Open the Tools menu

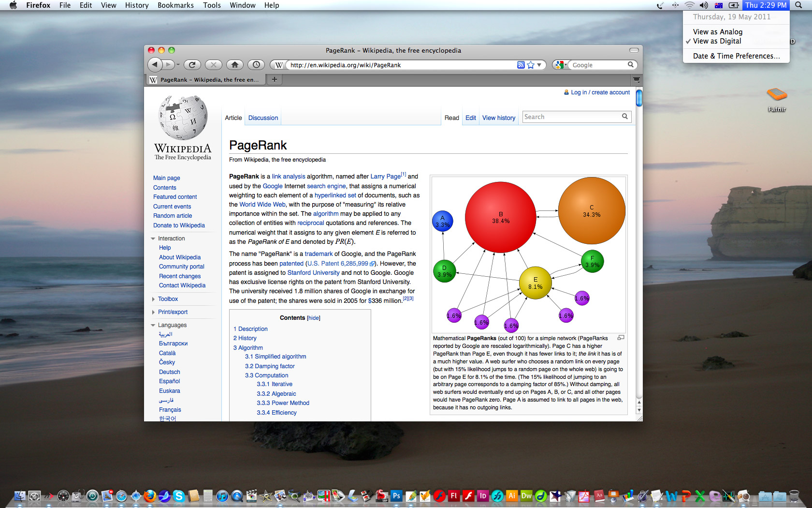point(212,5)
